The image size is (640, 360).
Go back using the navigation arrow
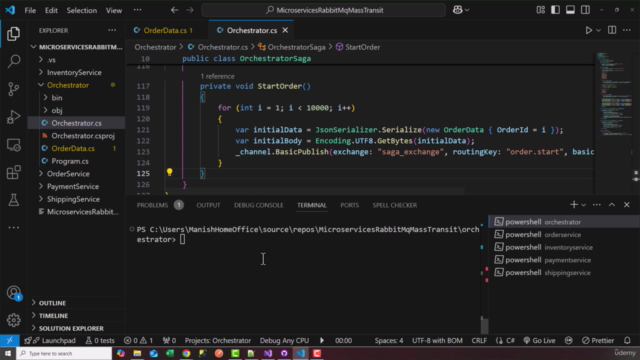tap(175, 10)
